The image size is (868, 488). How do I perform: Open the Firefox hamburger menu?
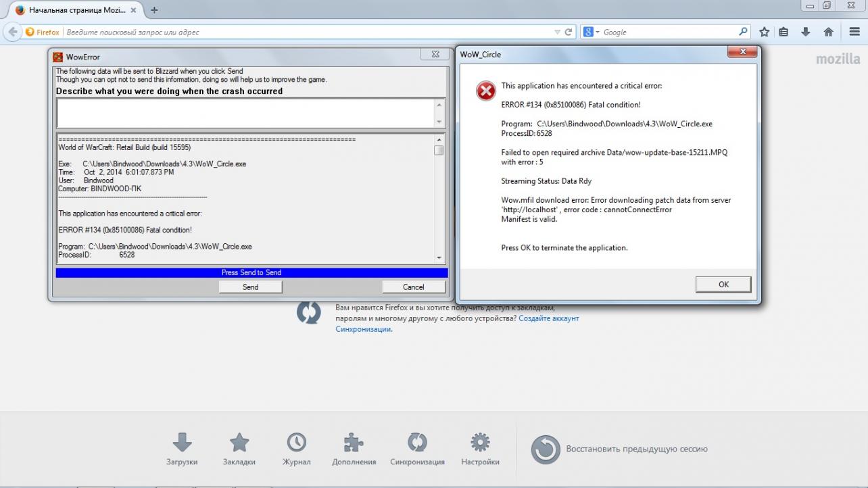tap(854, 32)
